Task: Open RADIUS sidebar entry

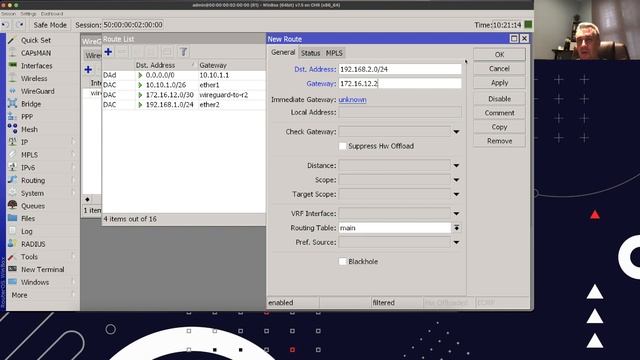Action: (33, 244)
